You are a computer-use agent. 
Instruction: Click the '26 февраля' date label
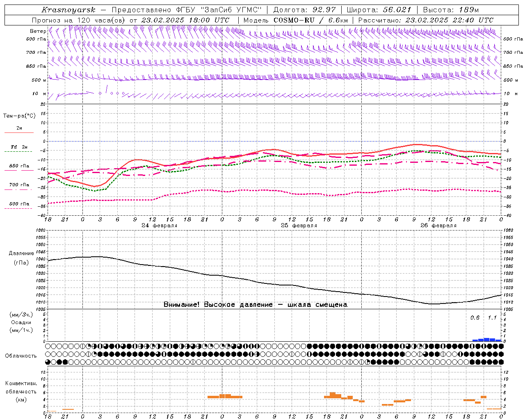(438, 226)
